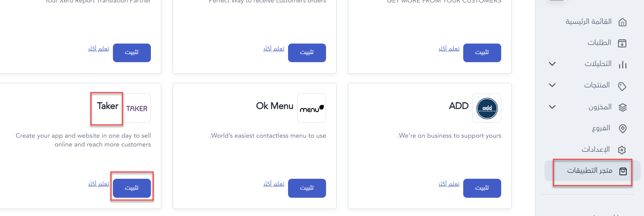Open تعلم أكثر link for ADD
The height and width of the screenshot is (216, 644).
click(449, 184)
